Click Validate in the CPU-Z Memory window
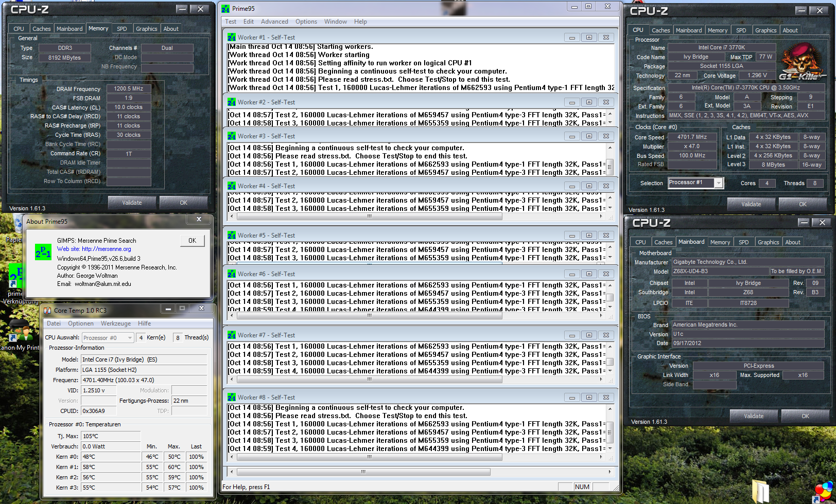This screenshot has width=836, height=504. (132, 203)
